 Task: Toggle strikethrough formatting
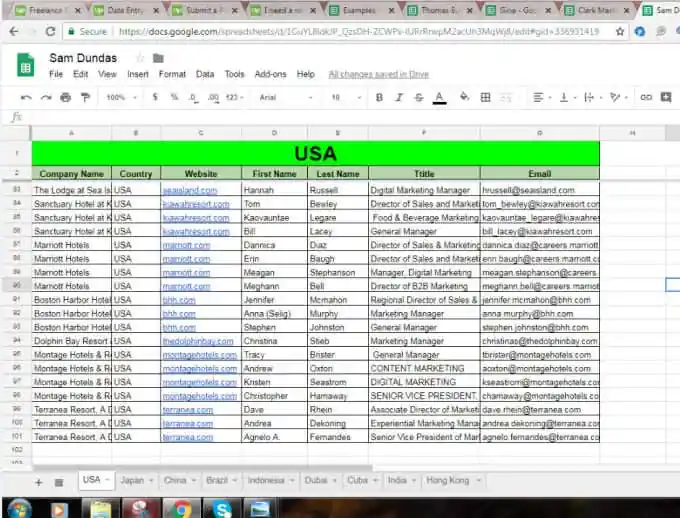coord(418,97)
